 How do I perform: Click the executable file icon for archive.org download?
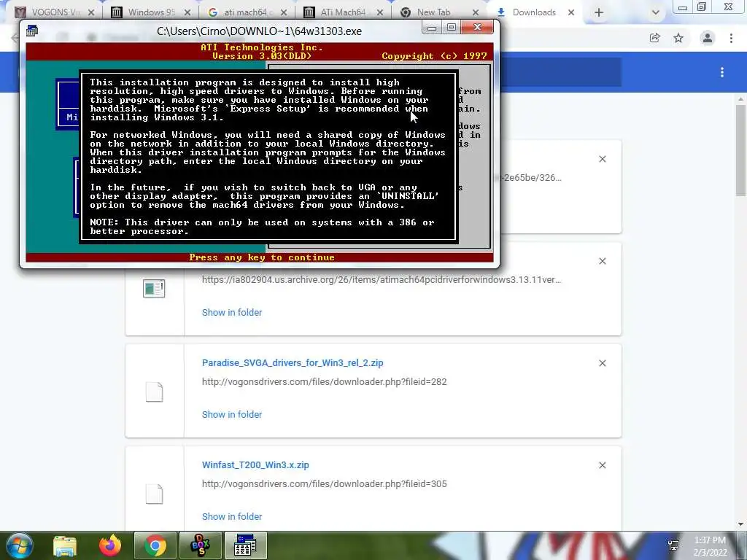[154, 289]
